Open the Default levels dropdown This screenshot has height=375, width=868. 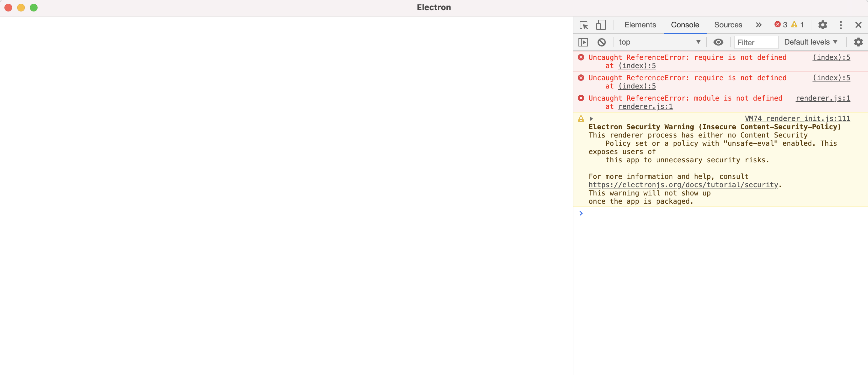coord(811,42)
